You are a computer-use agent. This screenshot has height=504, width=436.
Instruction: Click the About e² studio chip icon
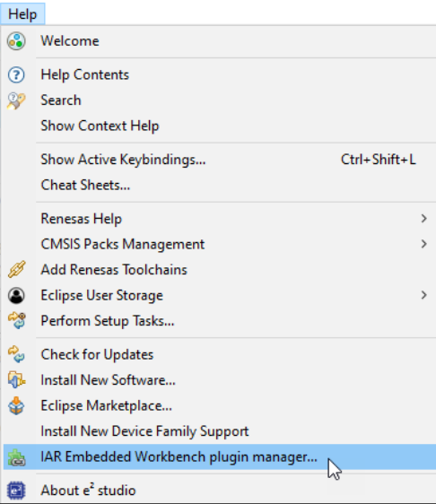coord(16,491)
